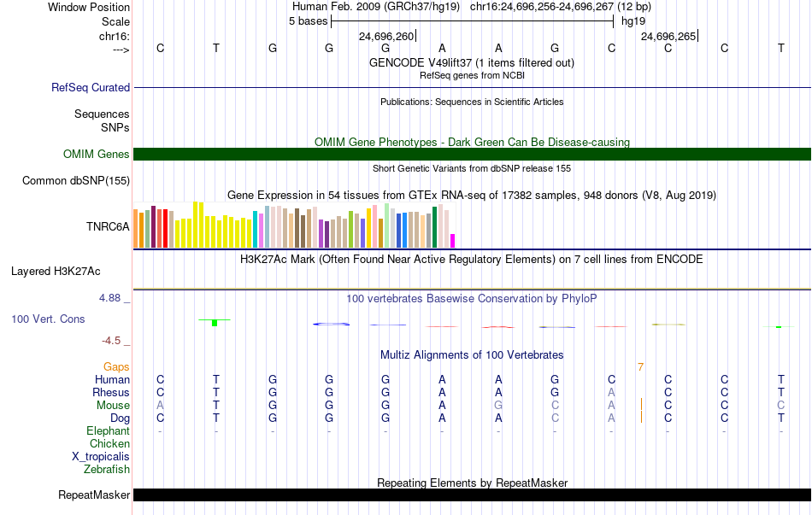
Task: Click the Rhesus species label
Action: (x=111, y=392)
